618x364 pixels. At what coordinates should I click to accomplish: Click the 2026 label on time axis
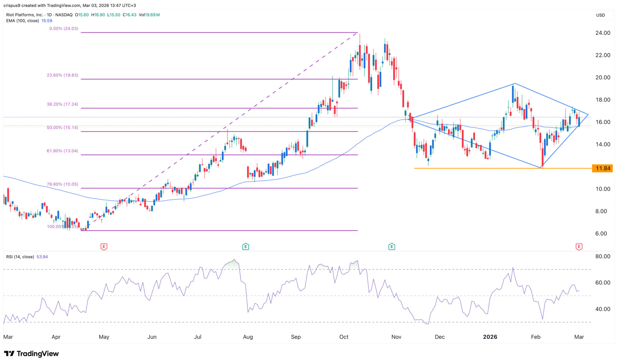click(490, 337)
